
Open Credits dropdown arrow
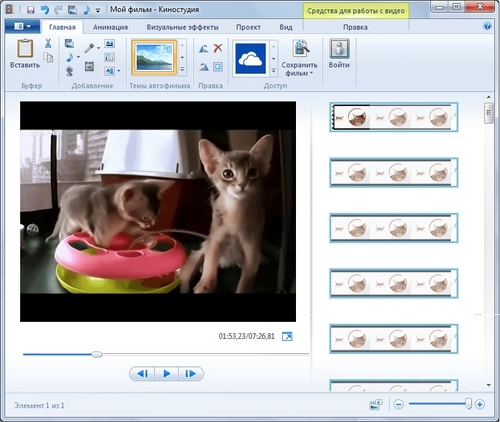[x=119, y=71]
